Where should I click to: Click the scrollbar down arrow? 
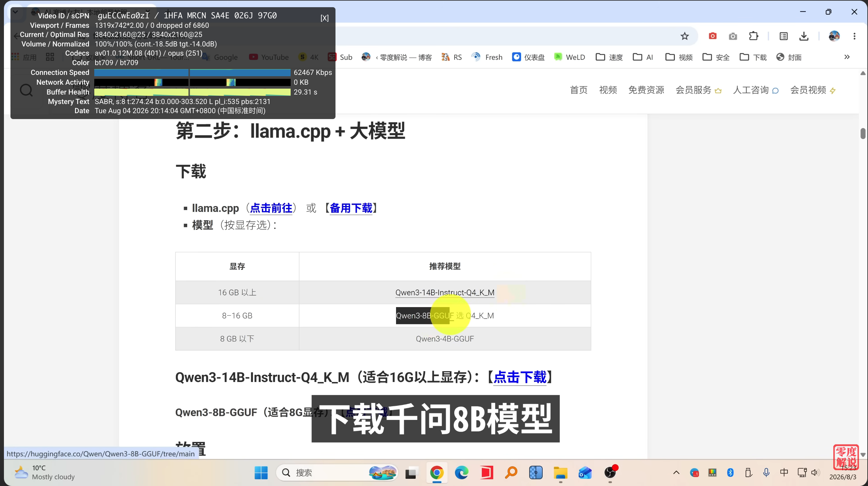click(x=863, y=455)
